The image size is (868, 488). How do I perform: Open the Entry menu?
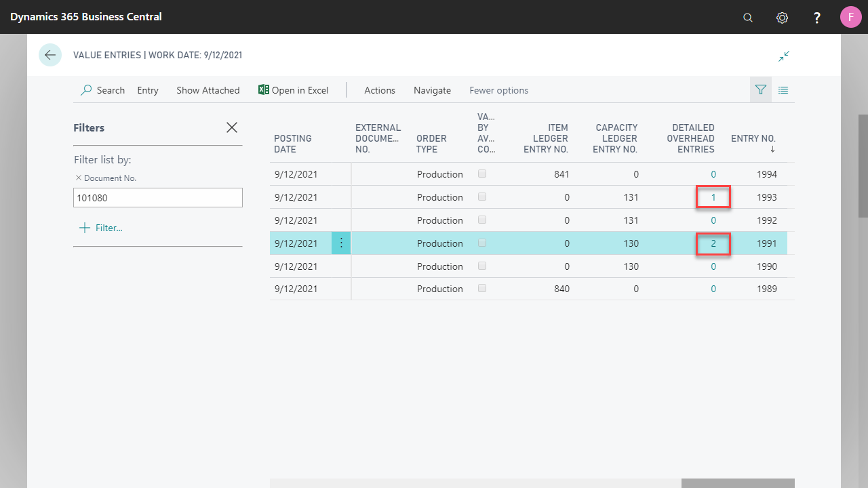tap(148, 90)
